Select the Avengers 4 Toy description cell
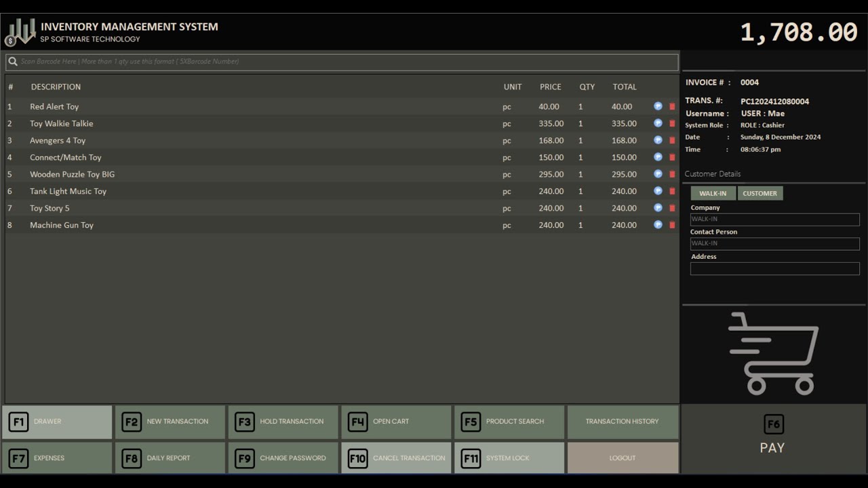Screen dimensions: 868x488 coord(58,140)
